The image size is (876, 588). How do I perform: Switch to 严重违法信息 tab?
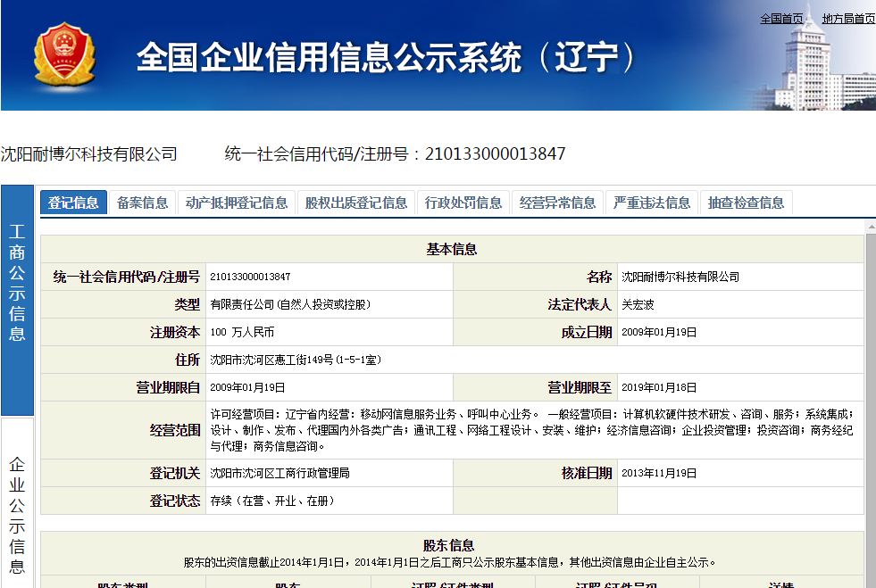click(652, 203)
